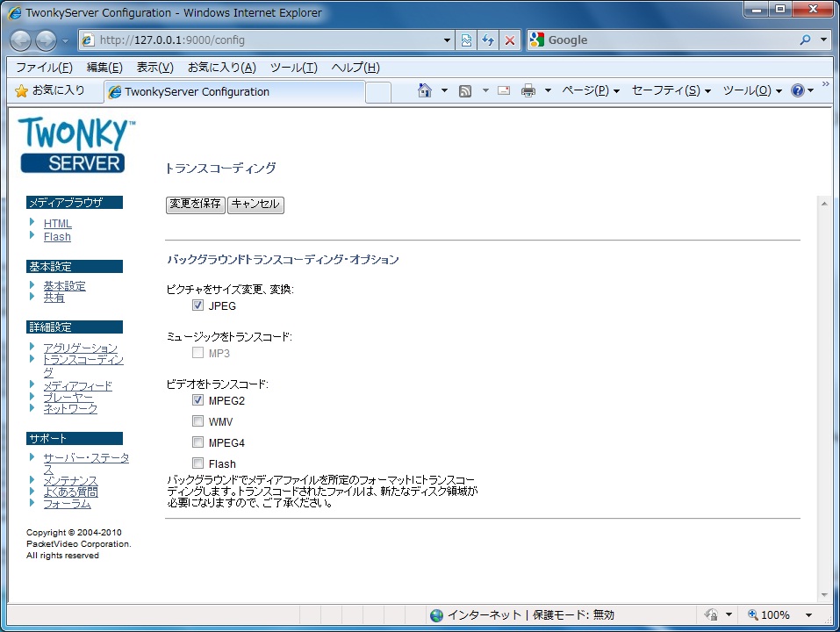This screenshot has height=632, width=840.
Task: Open the zoom level 100% dropdown
Action: click(808, 614)
